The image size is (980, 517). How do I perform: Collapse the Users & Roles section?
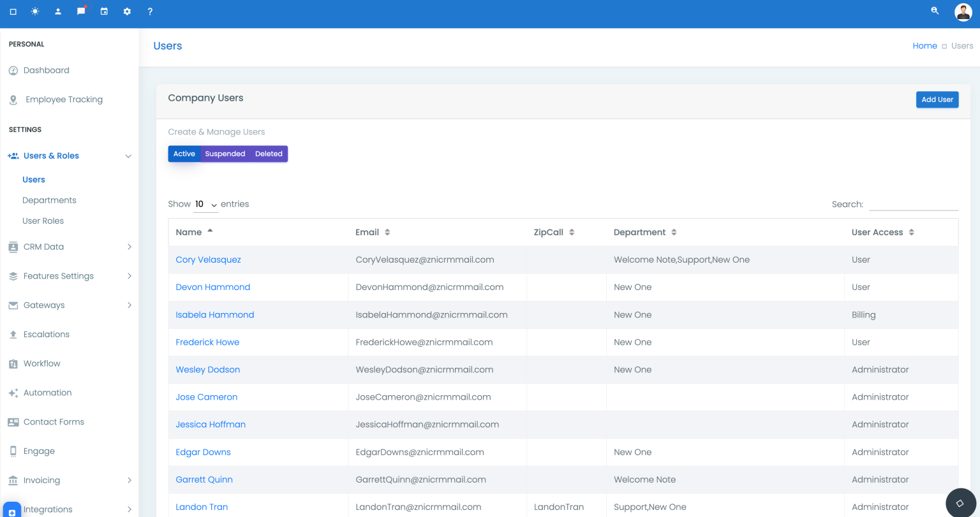(128, 156)
